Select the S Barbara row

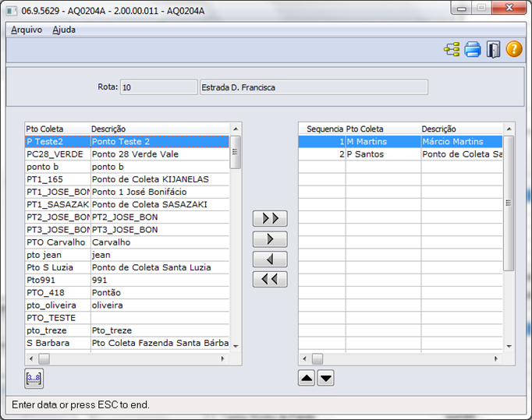(x=127, y=343)
